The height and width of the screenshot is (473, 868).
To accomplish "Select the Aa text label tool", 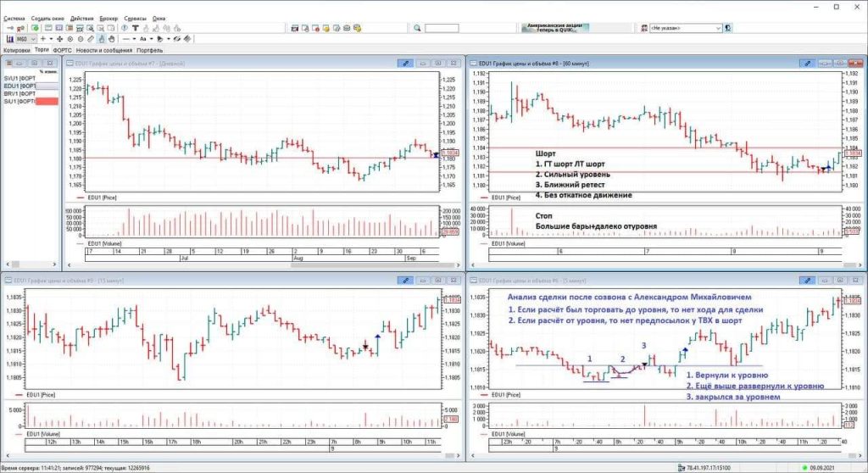I will tap(142, 39).
